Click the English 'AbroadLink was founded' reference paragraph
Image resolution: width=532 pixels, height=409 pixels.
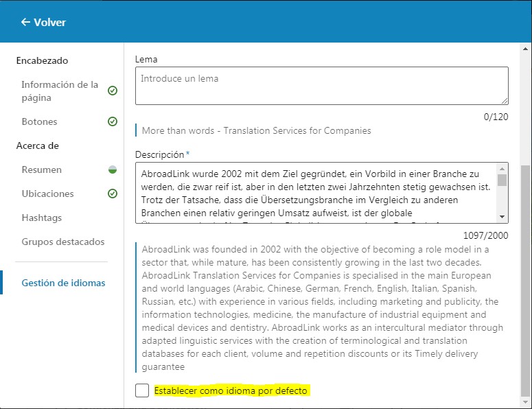click(x=322, y=307)
